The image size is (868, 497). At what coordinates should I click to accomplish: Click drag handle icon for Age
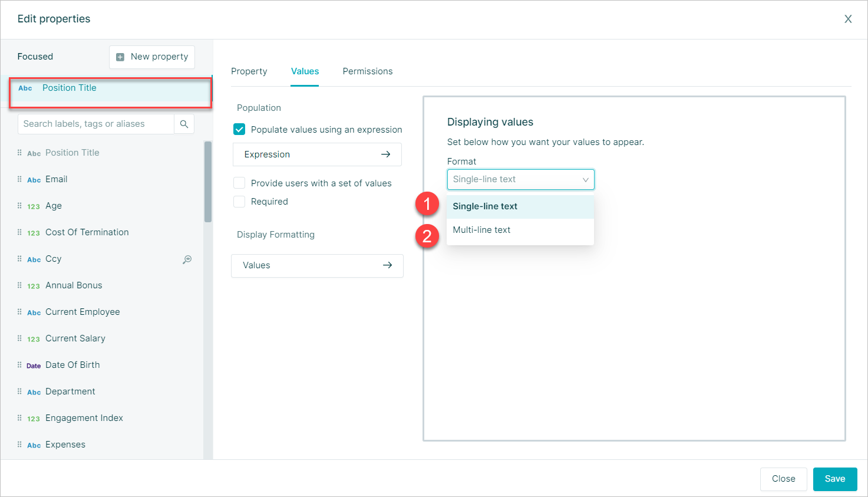tap(19, 206)
